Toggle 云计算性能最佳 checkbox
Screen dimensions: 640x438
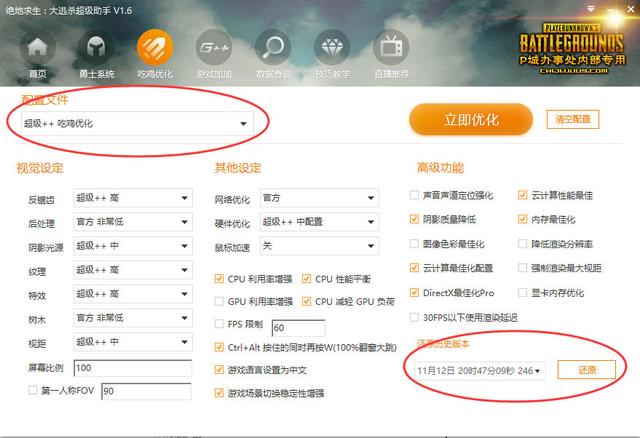pos(522,195)
